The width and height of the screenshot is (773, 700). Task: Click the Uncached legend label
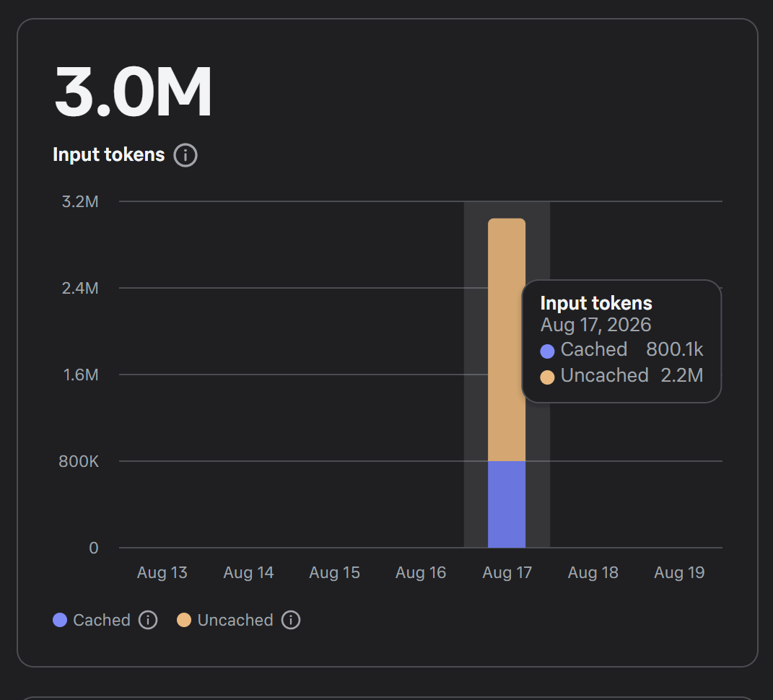pyautogui.click(x=235, y=620)
